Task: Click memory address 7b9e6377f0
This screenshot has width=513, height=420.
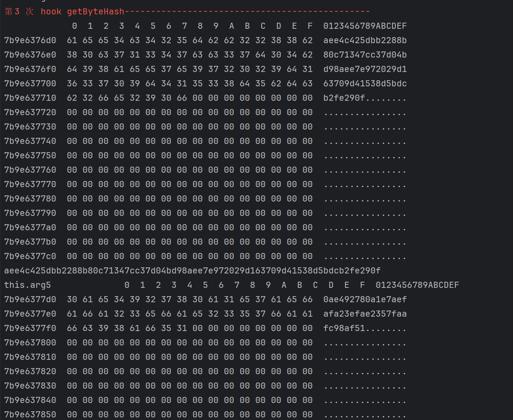Action: coord(30,328)
